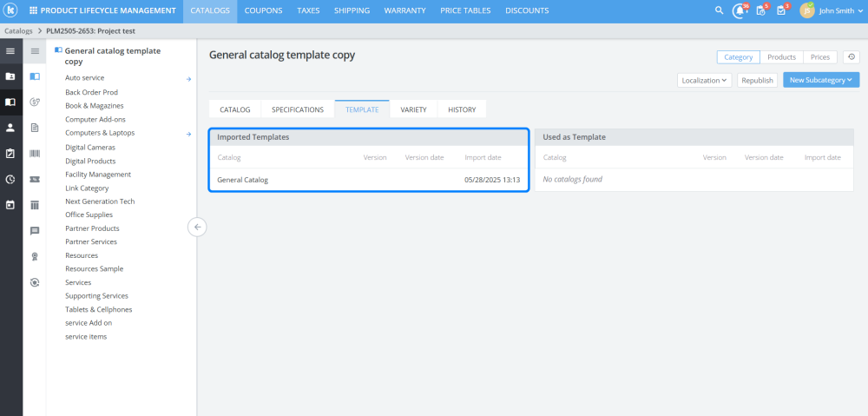Open the person icon in dark sidebar
868x416 pixels.
[10, 128]
